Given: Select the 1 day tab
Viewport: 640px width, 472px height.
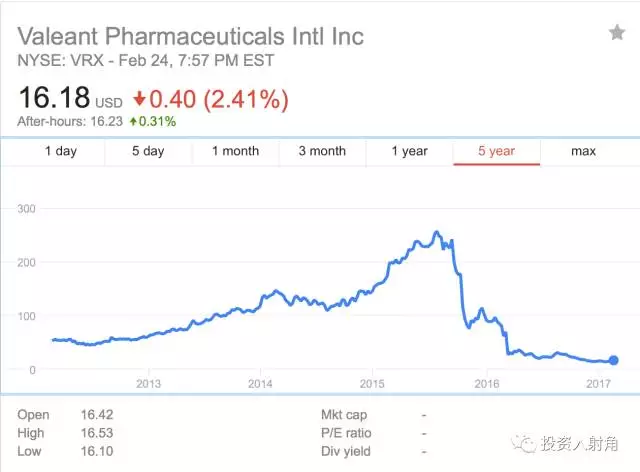Looking at the screenshot, I should point(61,151).
